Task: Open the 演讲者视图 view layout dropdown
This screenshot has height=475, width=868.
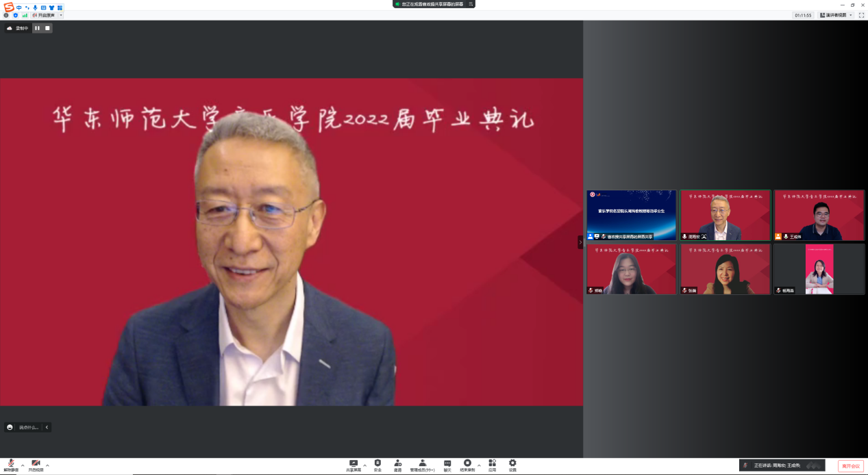Action: click(x=836, y=15)
